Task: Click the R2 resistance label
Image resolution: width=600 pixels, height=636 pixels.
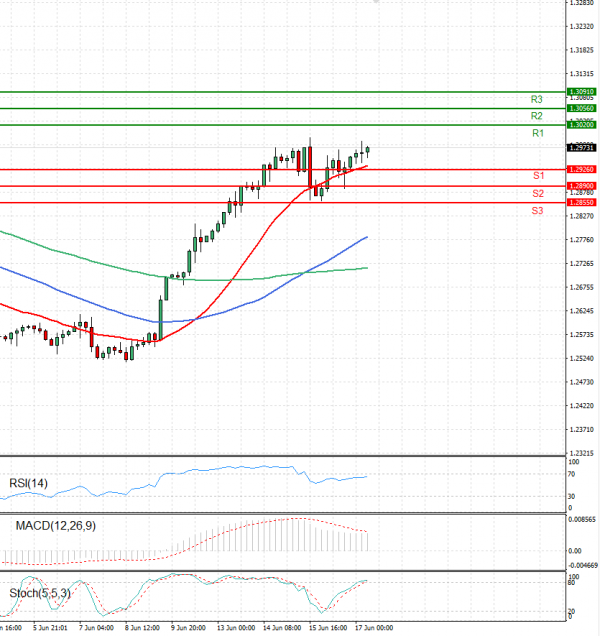Action: (x=536, y=116)
